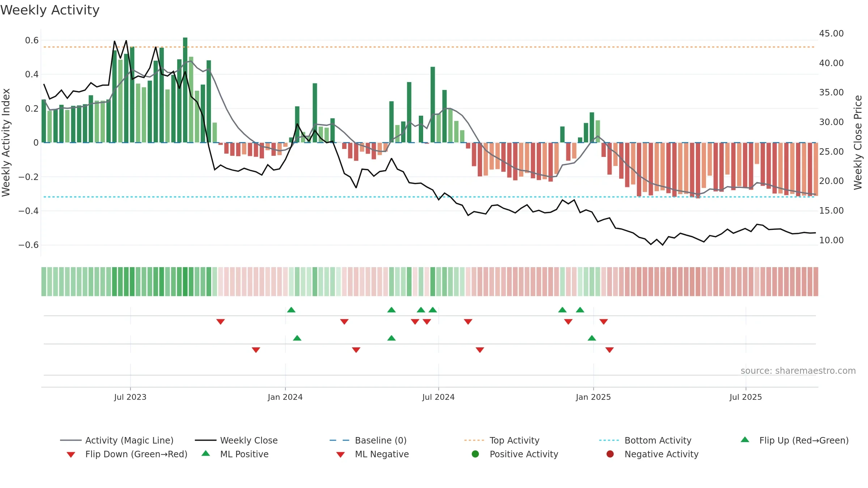Click the Top Activity orange dotted swatch
The width and height of the screenshot is (868, 488).
click(474, 440)
